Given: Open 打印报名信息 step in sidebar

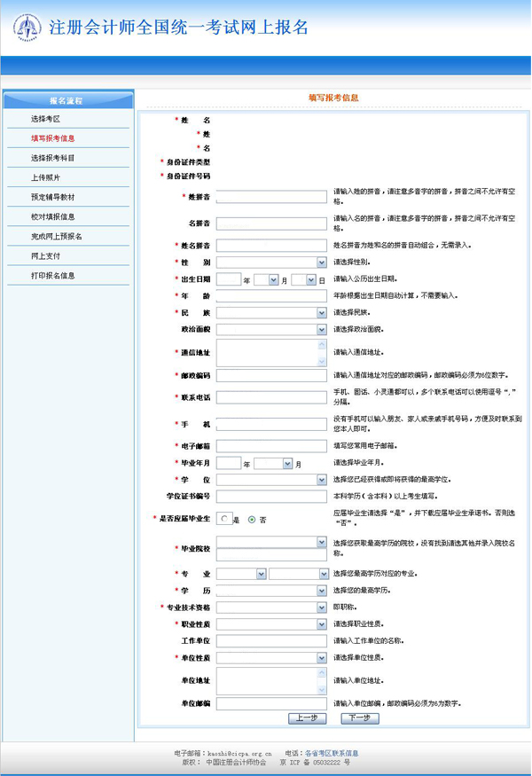Looking at the screenshot, I should (53, 276).
